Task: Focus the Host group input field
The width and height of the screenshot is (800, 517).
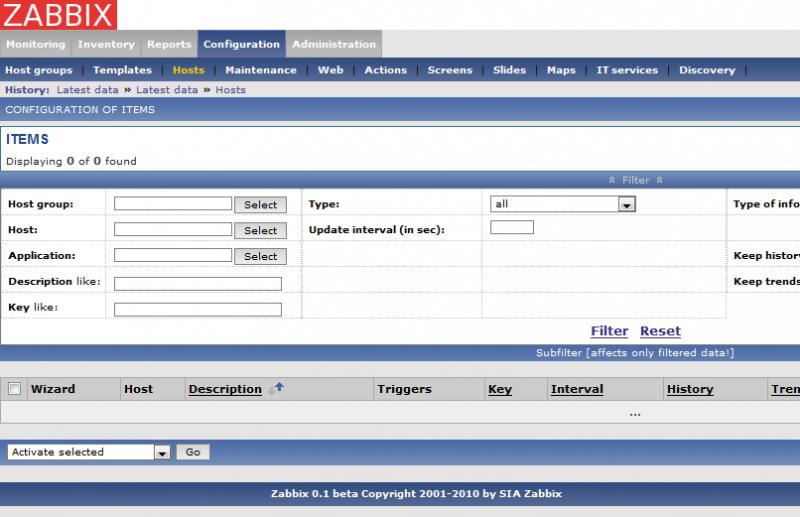Action: (x=173, y=204)
